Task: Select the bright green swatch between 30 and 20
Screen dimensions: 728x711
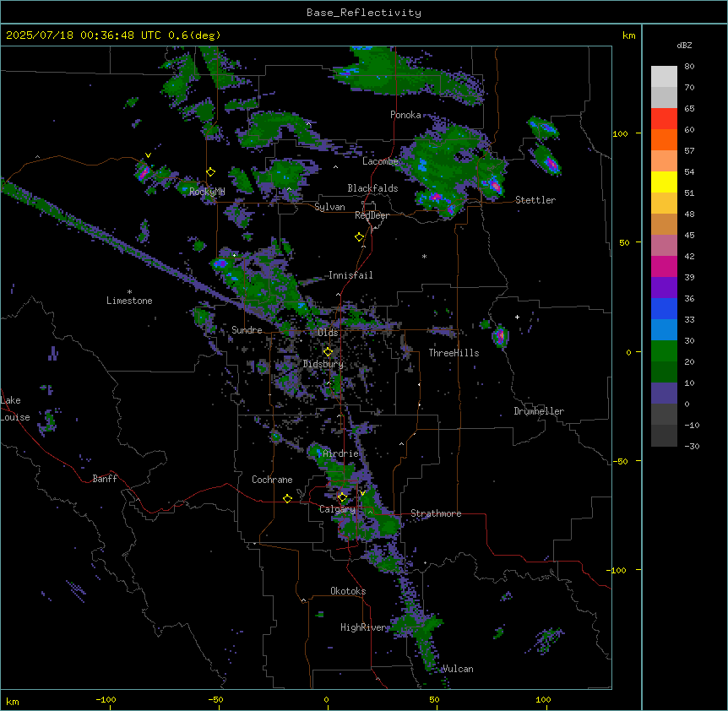Action: [x=664, y=351]
